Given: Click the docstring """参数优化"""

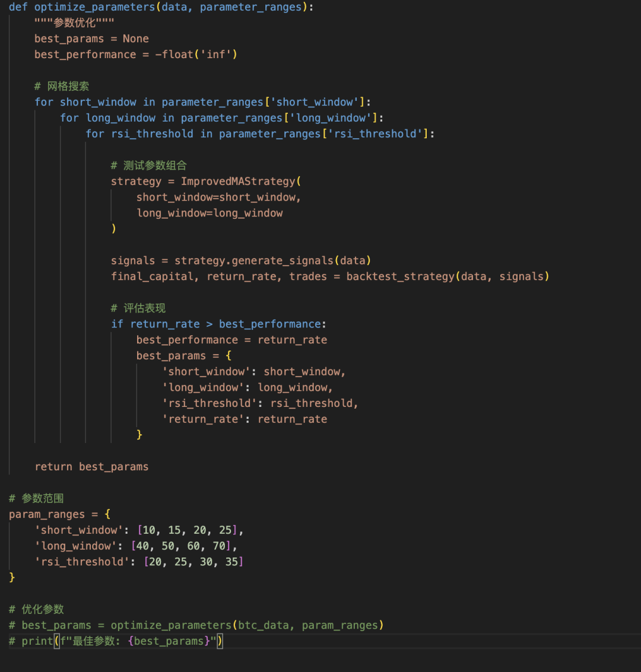Looking at the screenshot, I should click(x=74, y=23).
